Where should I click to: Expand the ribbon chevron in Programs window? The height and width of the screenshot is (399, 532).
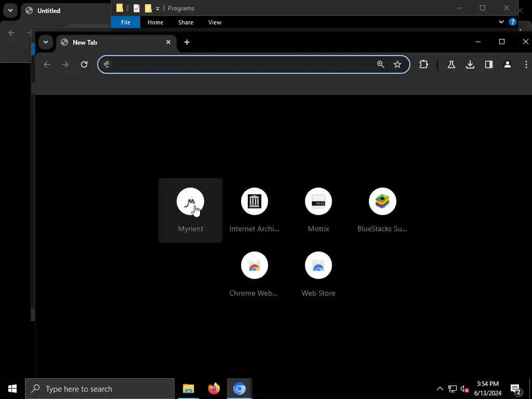point(501,22)
